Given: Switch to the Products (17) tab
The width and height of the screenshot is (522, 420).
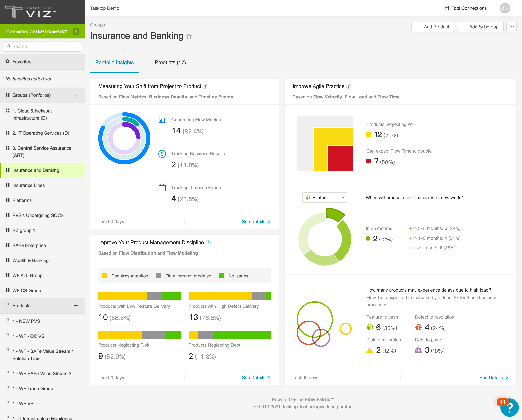Looking at the screenshot, I should (x=170, y=63).
